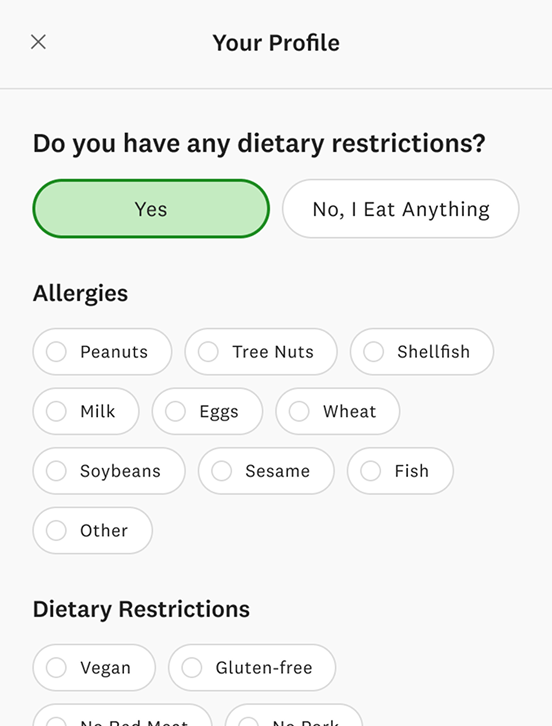552x726 pixels.
Task: Choose No, I Eat Anything
Action: pos(401,209)
